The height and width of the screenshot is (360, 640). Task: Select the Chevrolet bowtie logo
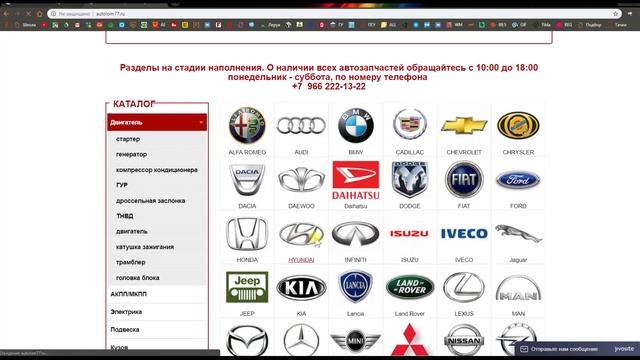pos(464,125)
